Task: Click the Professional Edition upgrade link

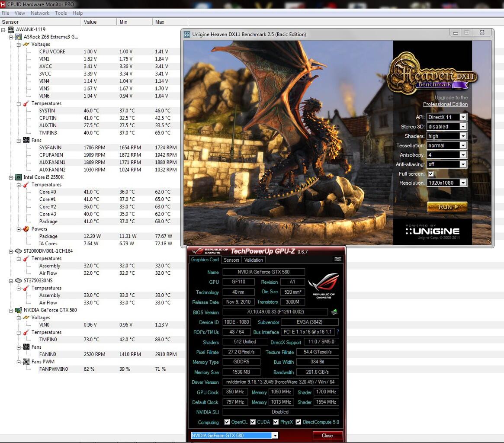Action: [445, 104]
